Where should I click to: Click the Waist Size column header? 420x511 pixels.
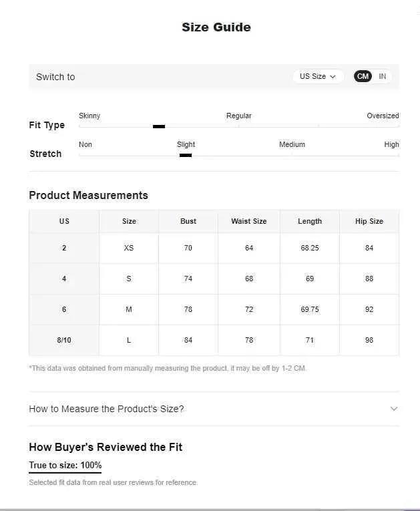click(x=249, y=221)
